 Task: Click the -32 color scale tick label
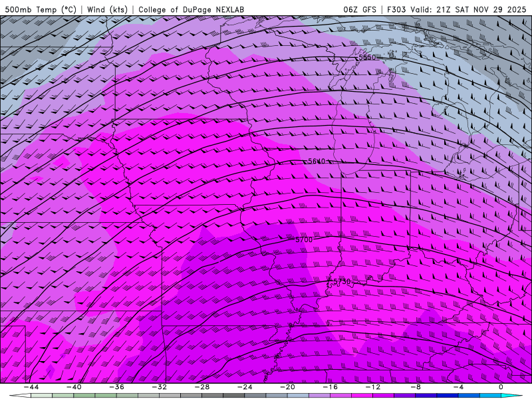coord(159,387)
